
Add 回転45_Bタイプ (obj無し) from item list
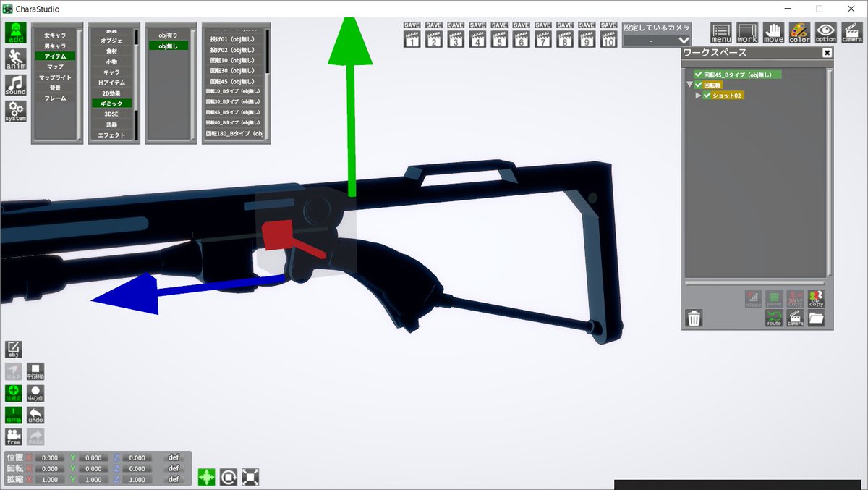click(x=233, y=112)
